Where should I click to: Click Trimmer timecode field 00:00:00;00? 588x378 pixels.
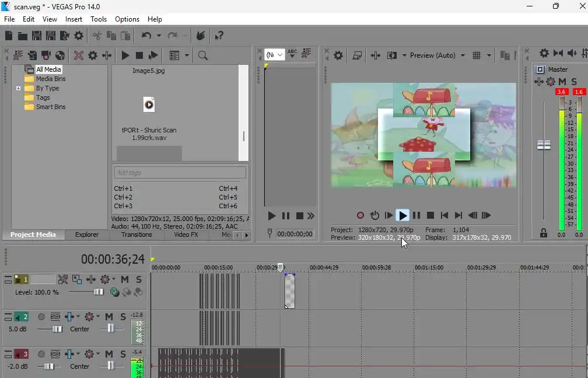click(x=295, y=234)
